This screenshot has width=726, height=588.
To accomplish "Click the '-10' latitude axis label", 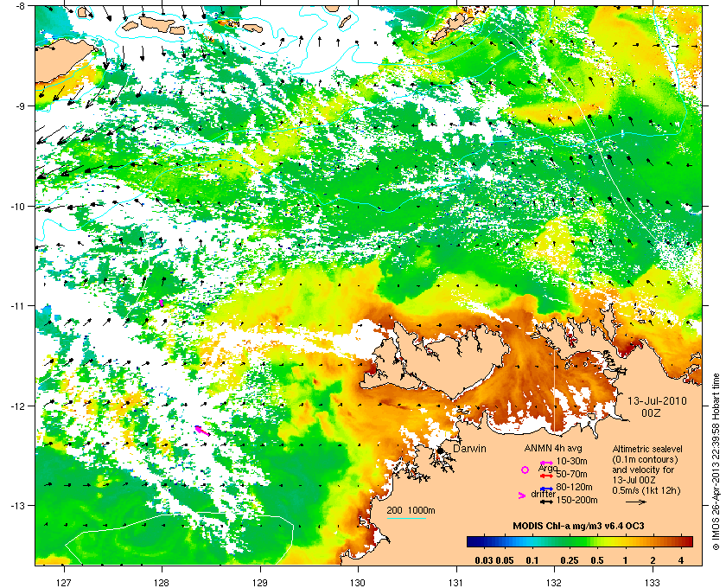I will coord(17,206).
